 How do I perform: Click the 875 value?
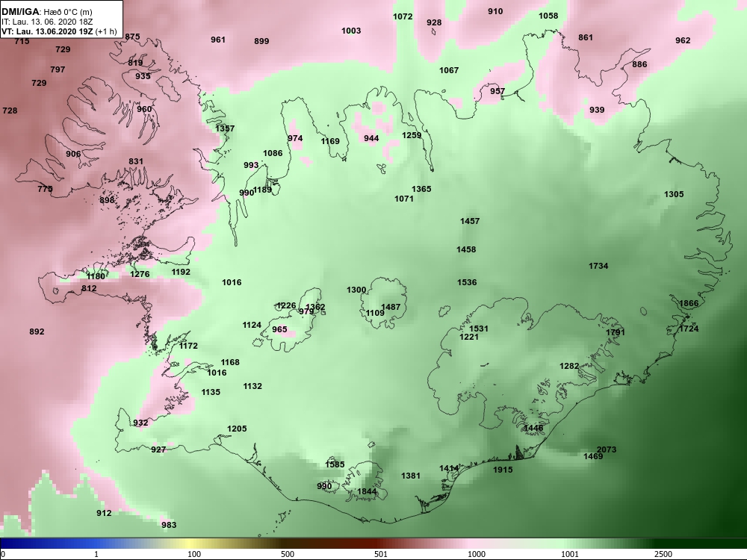pyautogui.click(x=132, y=37)
